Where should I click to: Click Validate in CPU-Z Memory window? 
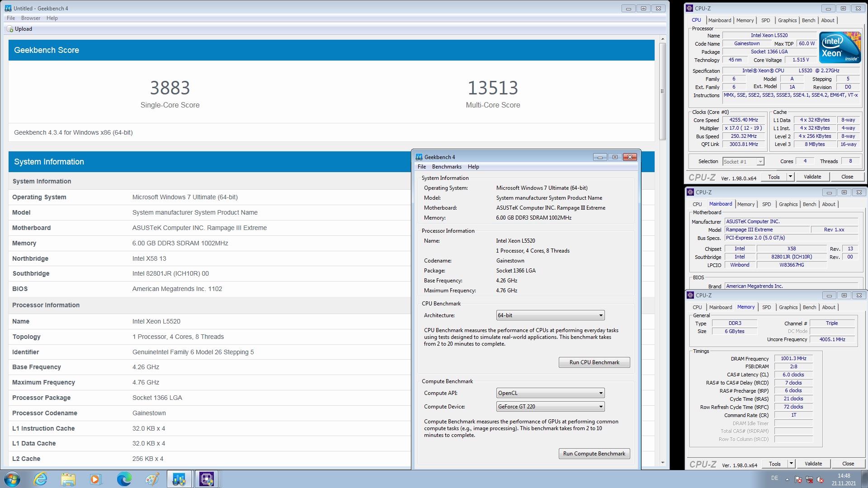[813, 464]
